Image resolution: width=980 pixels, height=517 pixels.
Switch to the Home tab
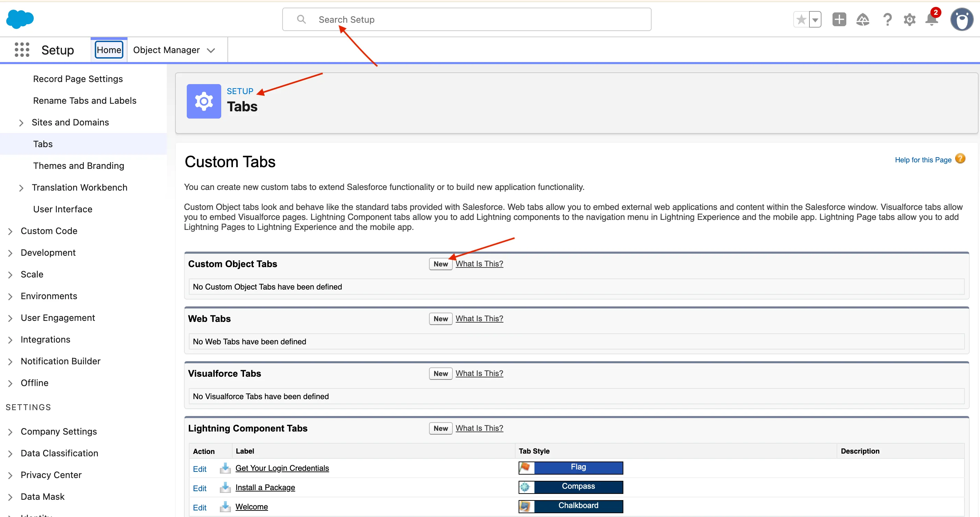(109, 50)
